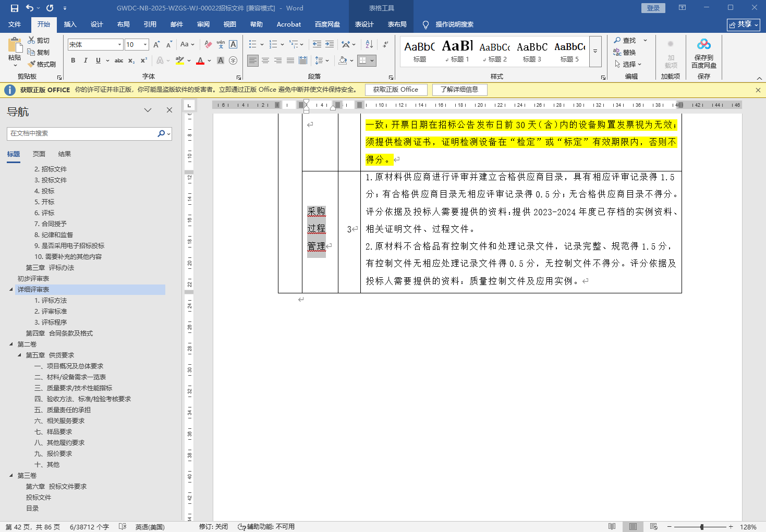Sort the selection with the A-Z icon
This screenshot has width=766, height=532.
click(369, 44)
